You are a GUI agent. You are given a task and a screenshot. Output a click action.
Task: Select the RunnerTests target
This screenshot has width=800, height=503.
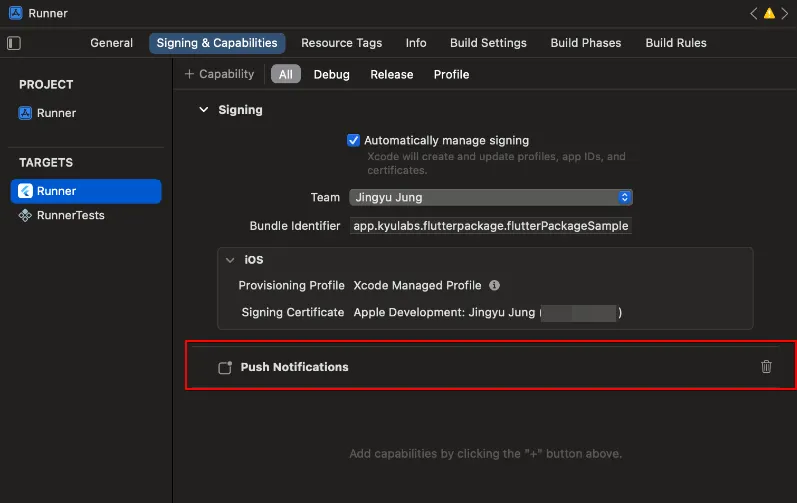click(x=70, y=215)
